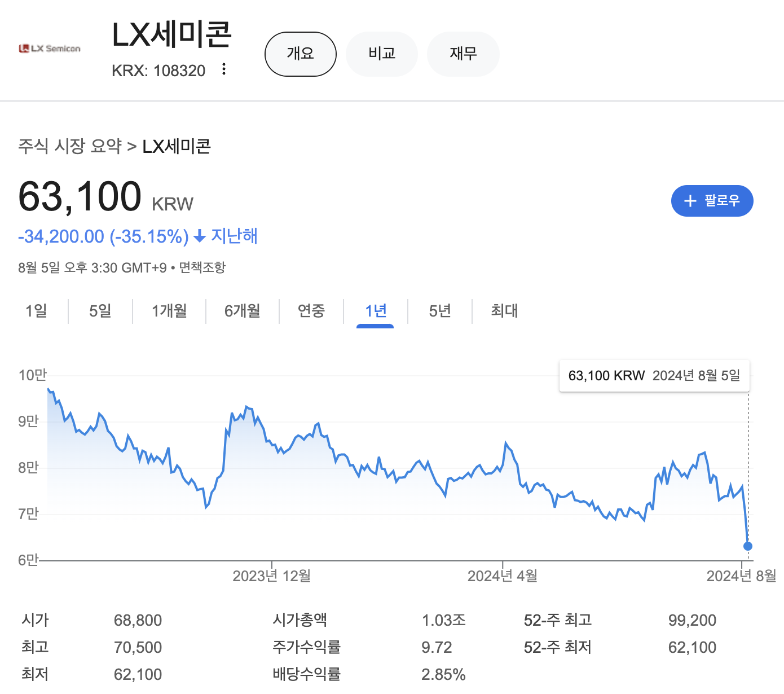Click the down arrow next to price change
Image resolution: width=784 pixels, height=694 pixels.
199,236
